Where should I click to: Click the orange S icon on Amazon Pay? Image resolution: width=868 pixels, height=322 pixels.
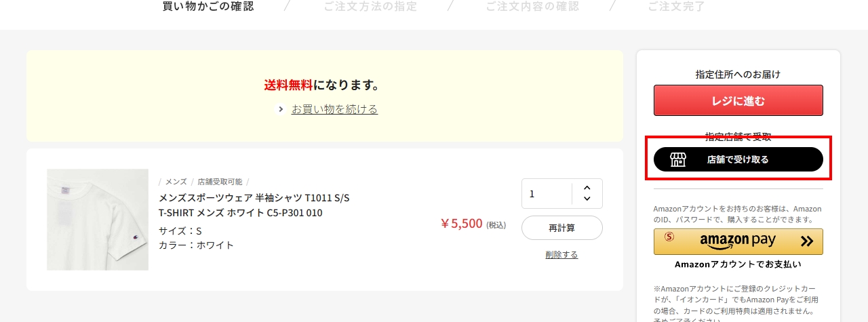coord(669,237)
